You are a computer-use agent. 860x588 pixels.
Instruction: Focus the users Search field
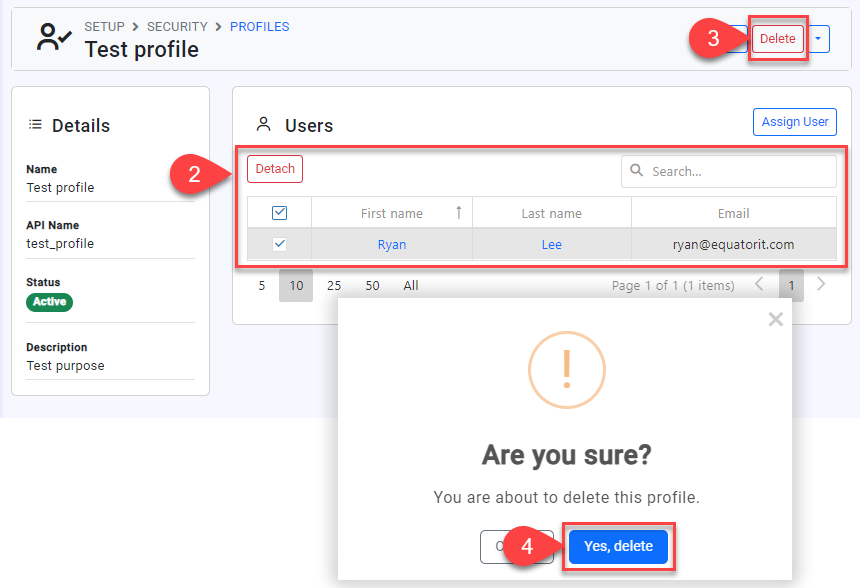(x=738, y=171)
